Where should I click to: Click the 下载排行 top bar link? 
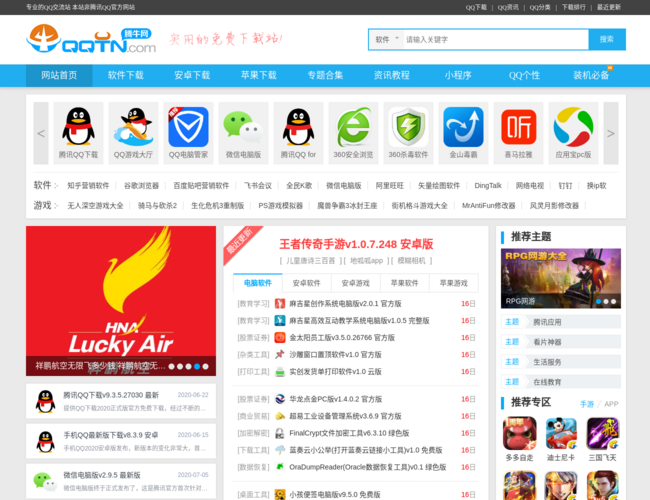pos(574,7)
